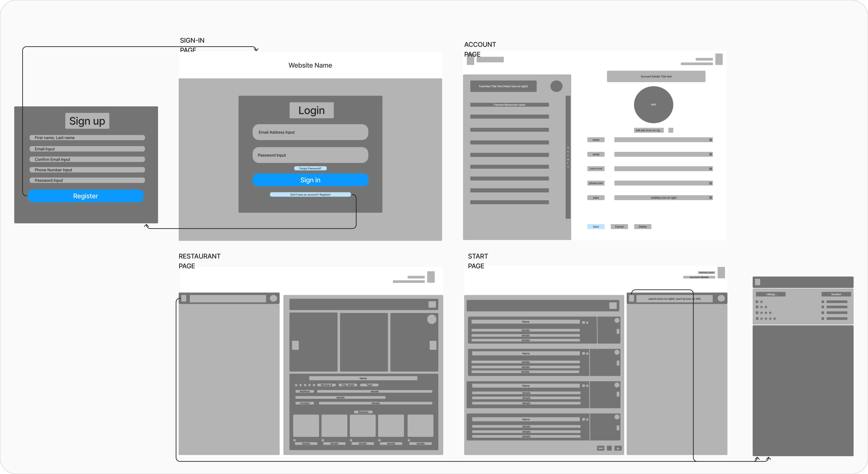The width and height of the screenshot is (868, 474).
Task: Click the edit icon on the phone num field
Action: (711, 183)
